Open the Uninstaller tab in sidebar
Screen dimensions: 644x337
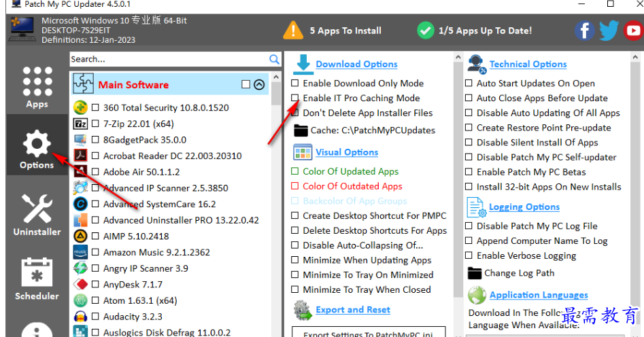tap(37, 215)
